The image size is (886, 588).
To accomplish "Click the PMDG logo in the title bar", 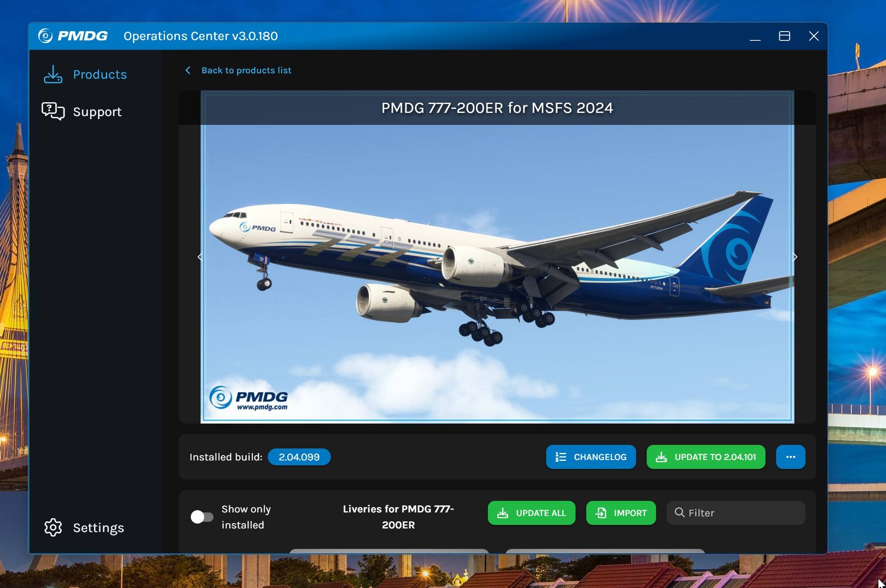I will [x=73, y=36].
